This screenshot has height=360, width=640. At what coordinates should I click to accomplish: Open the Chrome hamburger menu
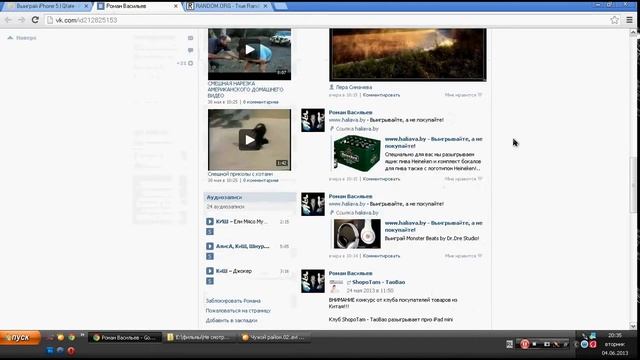tap(629, 20)
